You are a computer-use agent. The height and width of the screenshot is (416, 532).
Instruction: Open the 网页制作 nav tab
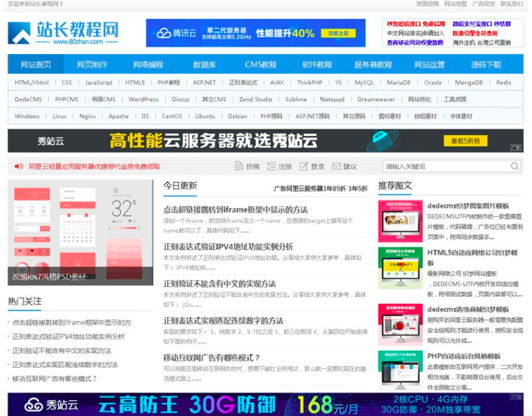tap(92, 65)
